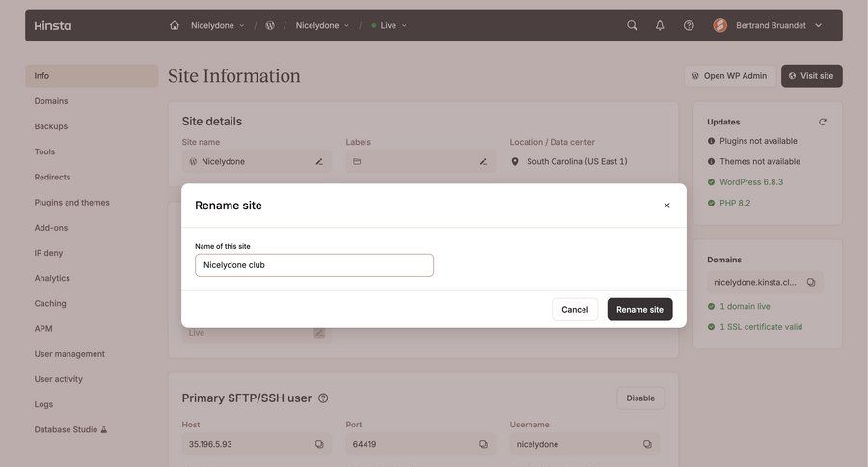The height and width of the screenshot is (467, 868).
Task: Show help for Primary SFTP/SSH user
Action: [323, 398]
